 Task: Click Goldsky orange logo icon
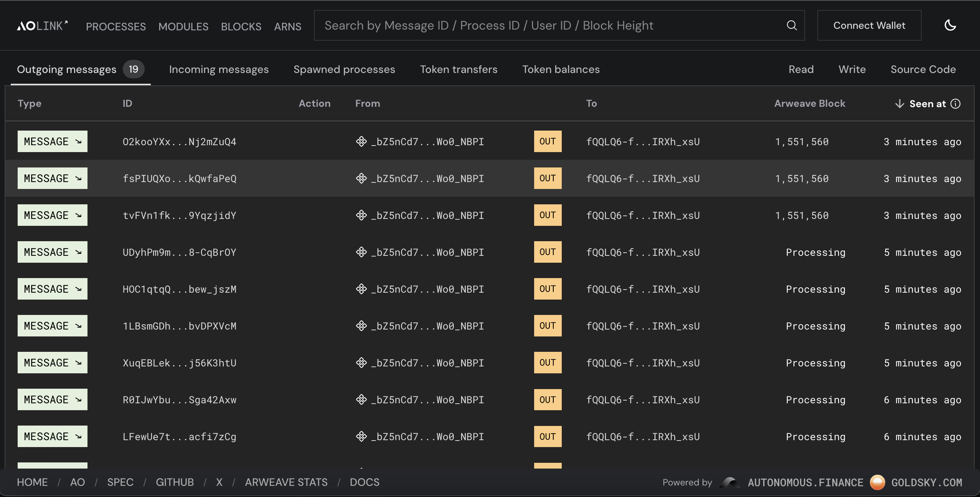pyautogui.click(x=877, y=482)
